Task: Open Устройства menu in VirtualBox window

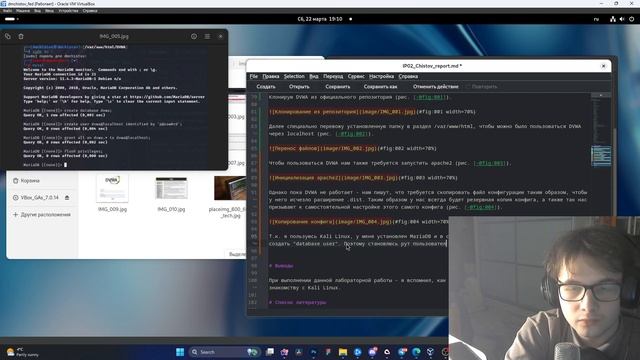Action: pyautogui.click(x=68, y=11)
